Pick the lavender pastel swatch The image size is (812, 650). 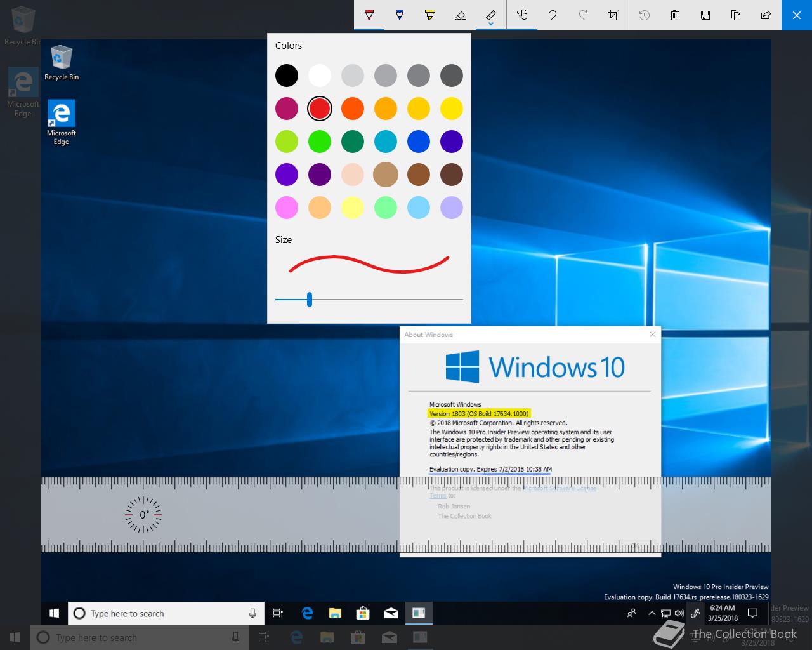452,208
